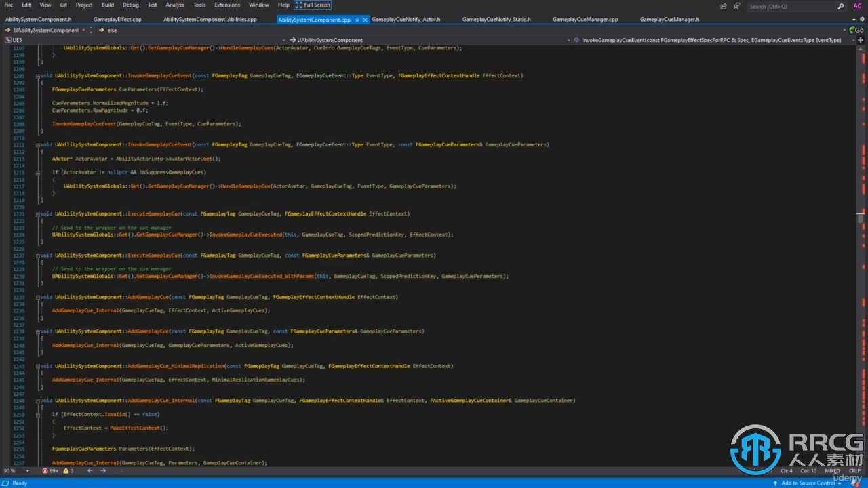Click the vertical scrollbar thumb
868x488 pixels.
861,218
